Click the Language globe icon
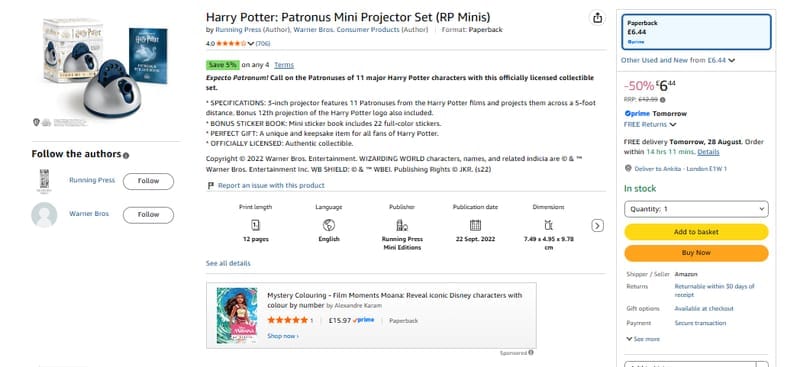The width and height of the screenshot is (800, 367). (x=329, y=225)
